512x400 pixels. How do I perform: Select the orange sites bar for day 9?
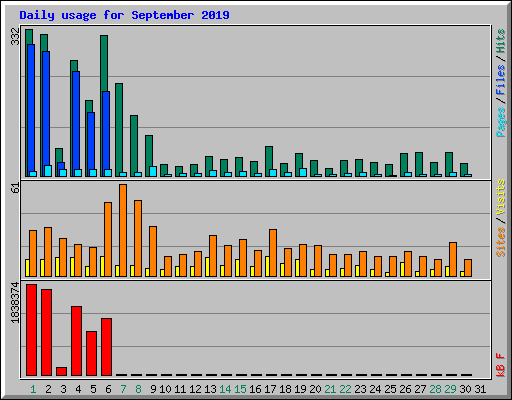click(x=153, y=251)
